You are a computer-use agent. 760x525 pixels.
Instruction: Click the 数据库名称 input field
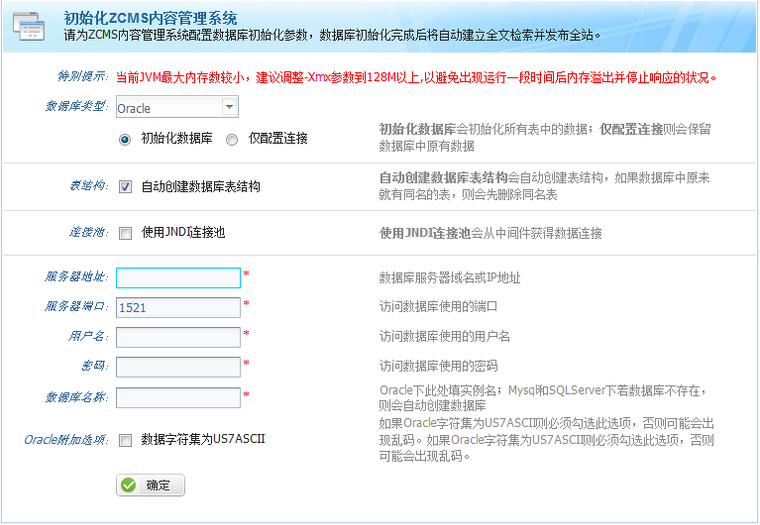178,398
